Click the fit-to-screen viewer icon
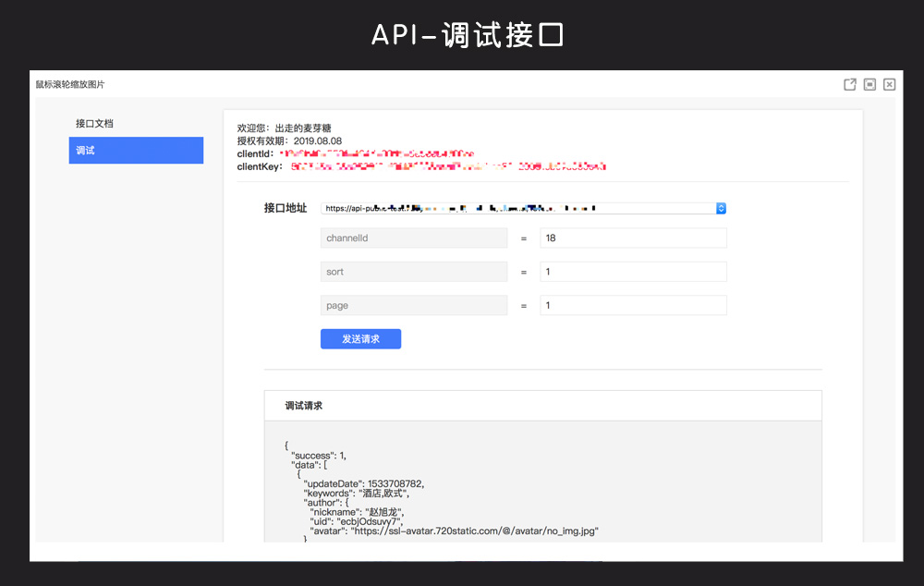The height and width of the screenshot is (586, 924). [x=869, y=84]
